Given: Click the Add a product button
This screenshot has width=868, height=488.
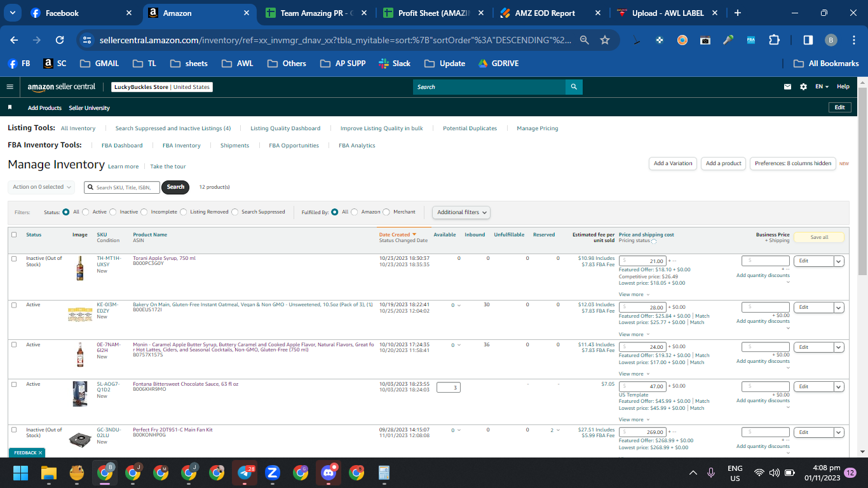Looking at the screenshot, I should tap(723, 163).
